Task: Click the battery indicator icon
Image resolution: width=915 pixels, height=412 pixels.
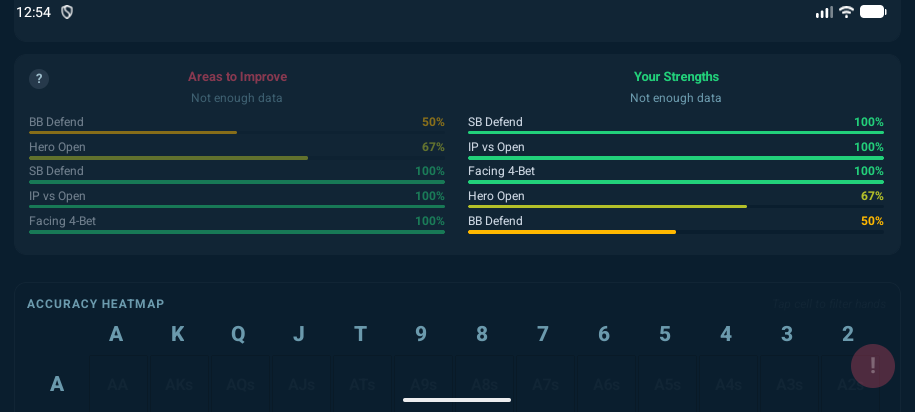Action: pos(873,12)
